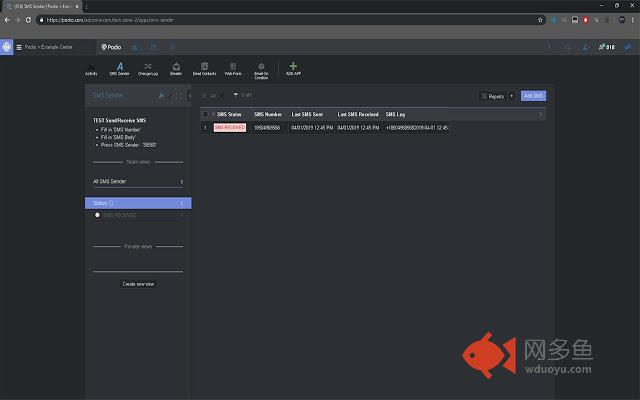This screenshot has width=640, height=400.
Task: Click the browser address bar
Action: pos(300,19)
